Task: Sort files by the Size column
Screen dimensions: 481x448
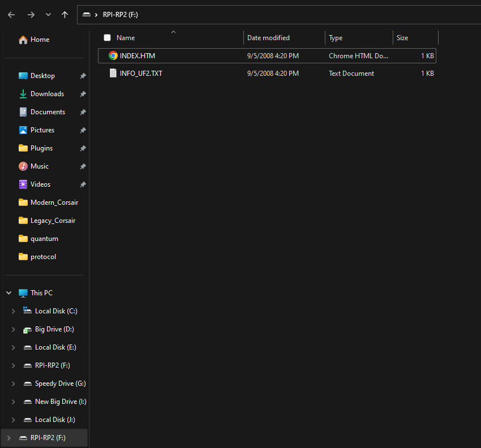Action: 402,38
